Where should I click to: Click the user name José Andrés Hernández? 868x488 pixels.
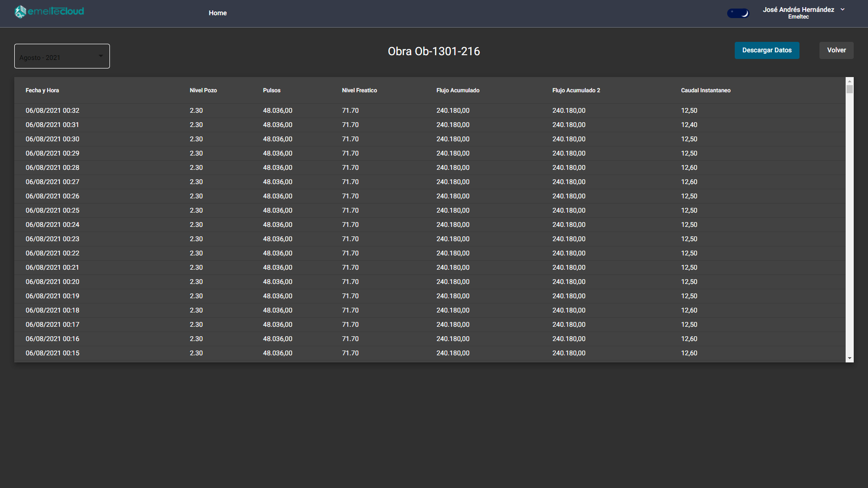pos(798,10)
